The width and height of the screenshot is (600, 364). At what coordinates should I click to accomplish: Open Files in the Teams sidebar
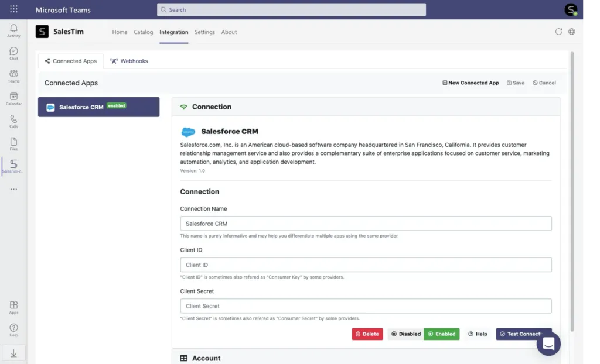[14, 144]
